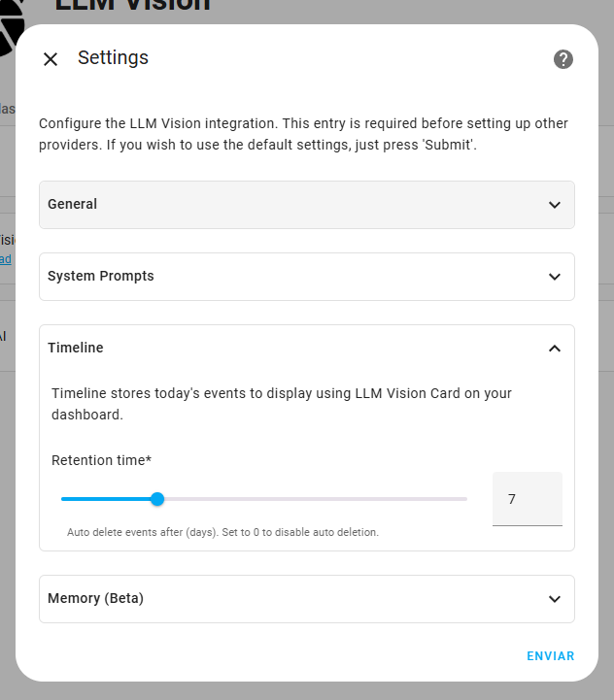The width and height of the screenshot is (614, 700).
Task: Expand the General section header
Action: click(x=307, y=205)
